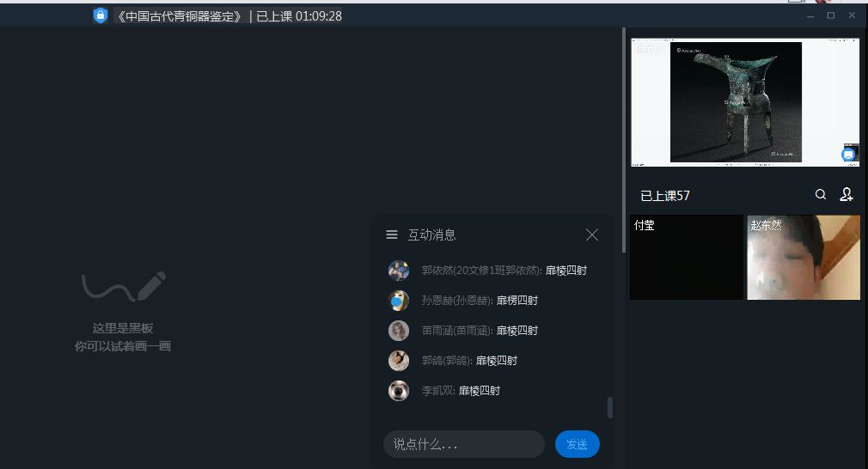Click the course title 中国古代青铜器鉴定
868x469 pixels.
pos(180,16)
